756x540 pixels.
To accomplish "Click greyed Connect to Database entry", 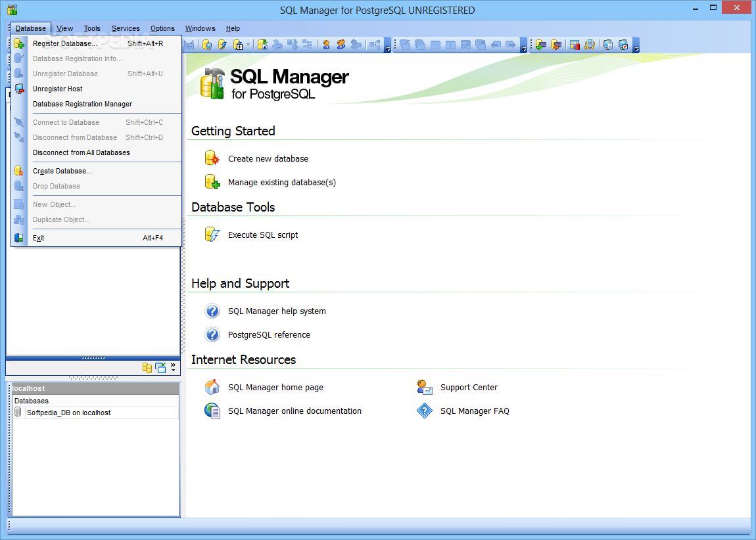I will tap(97, 122).
